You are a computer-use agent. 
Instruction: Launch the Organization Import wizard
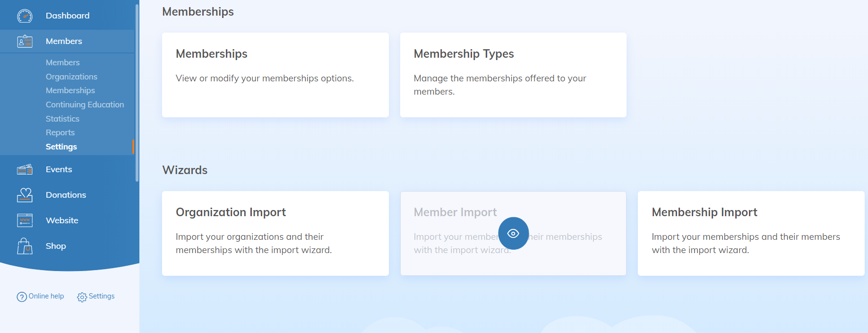click(275, 233)
